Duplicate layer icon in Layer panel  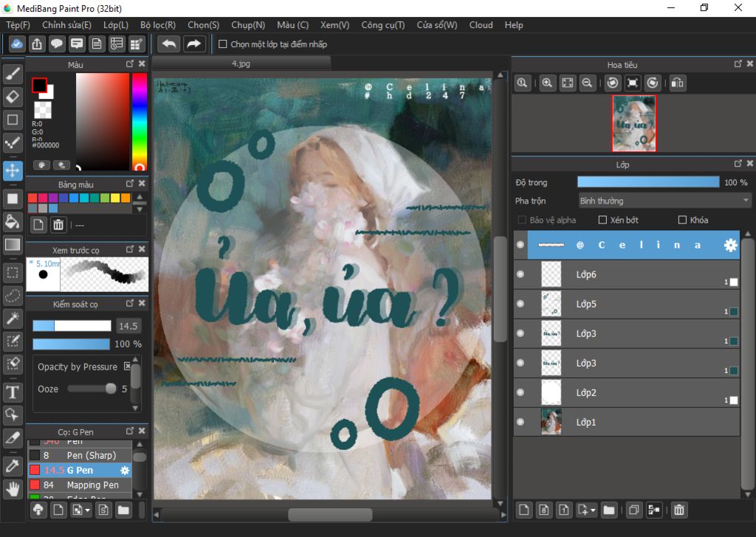click(x=633, y=510)
